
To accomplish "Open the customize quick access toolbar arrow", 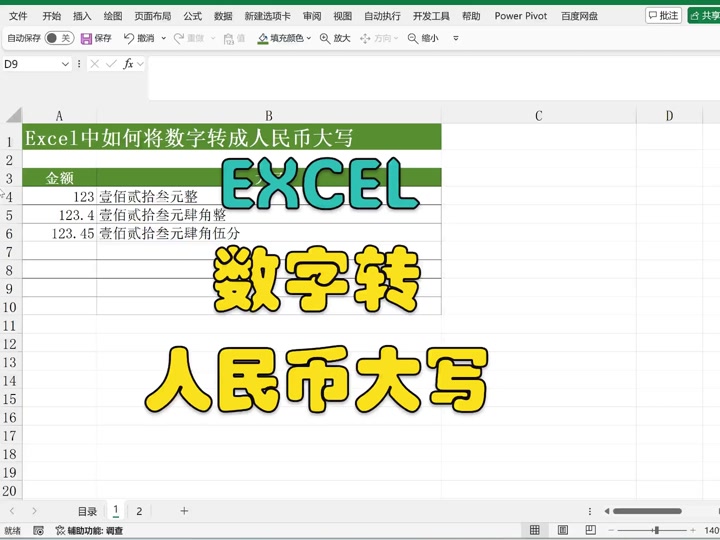I will coord(456,39).
